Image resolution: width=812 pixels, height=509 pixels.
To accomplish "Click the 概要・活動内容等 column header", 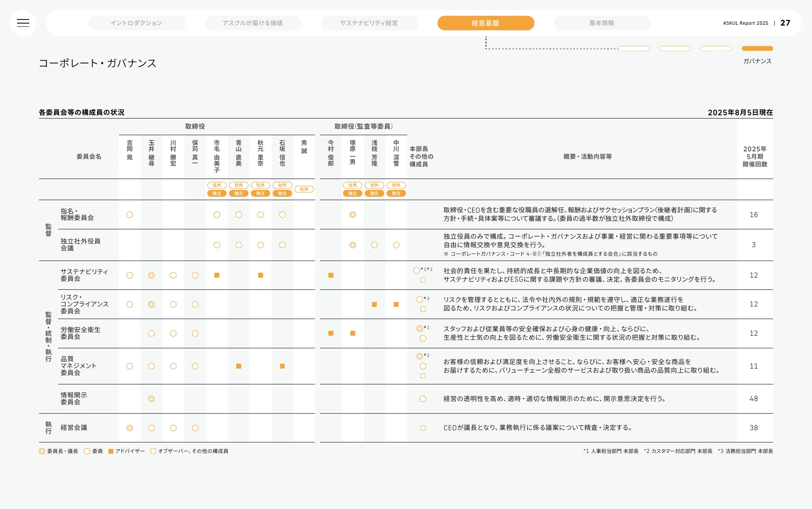I will click(587, 157).
